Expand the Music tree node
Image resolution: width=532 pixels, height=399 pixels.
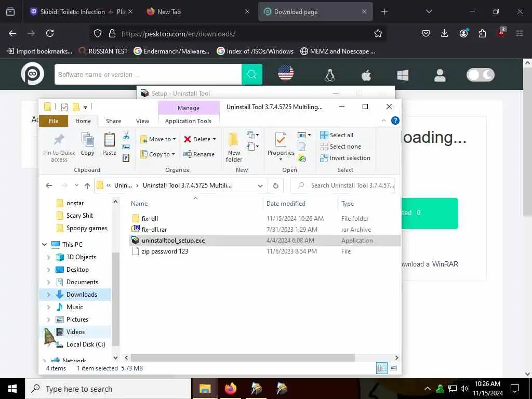48,307
